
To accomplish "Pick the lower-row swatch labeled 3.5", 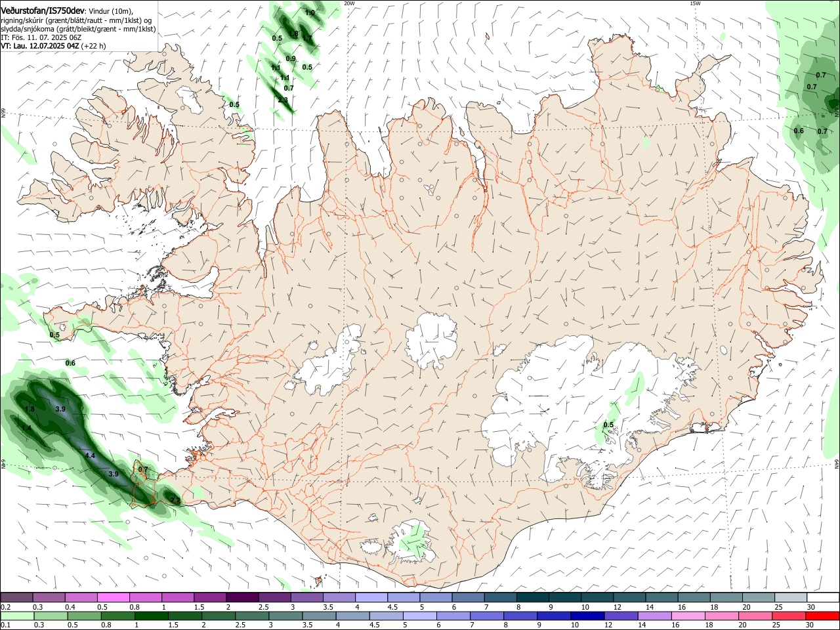I will click(x=318, y=616).
